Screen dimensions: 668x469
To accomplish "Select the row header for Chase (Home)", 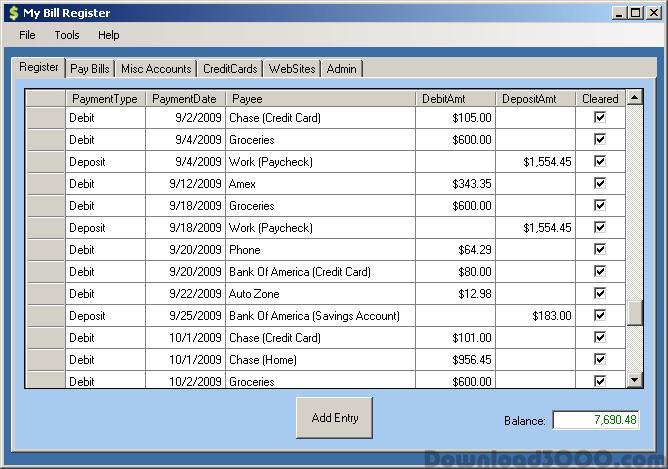I will 45,360.
